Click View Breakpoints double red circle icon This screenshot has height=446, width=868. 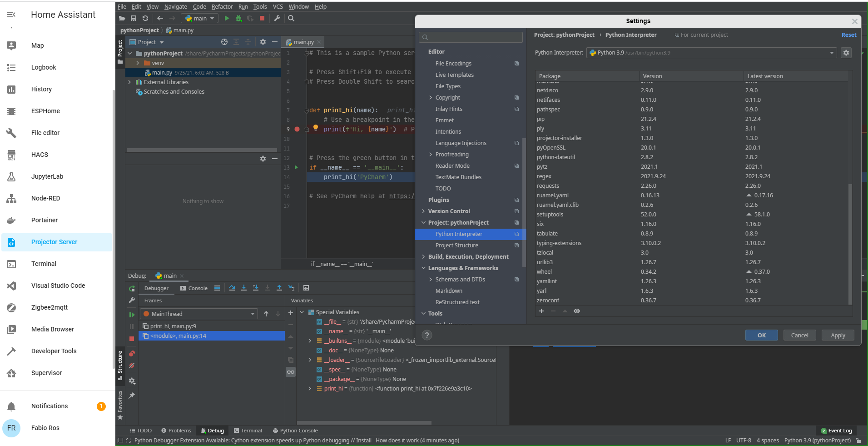tap(132, 353)
